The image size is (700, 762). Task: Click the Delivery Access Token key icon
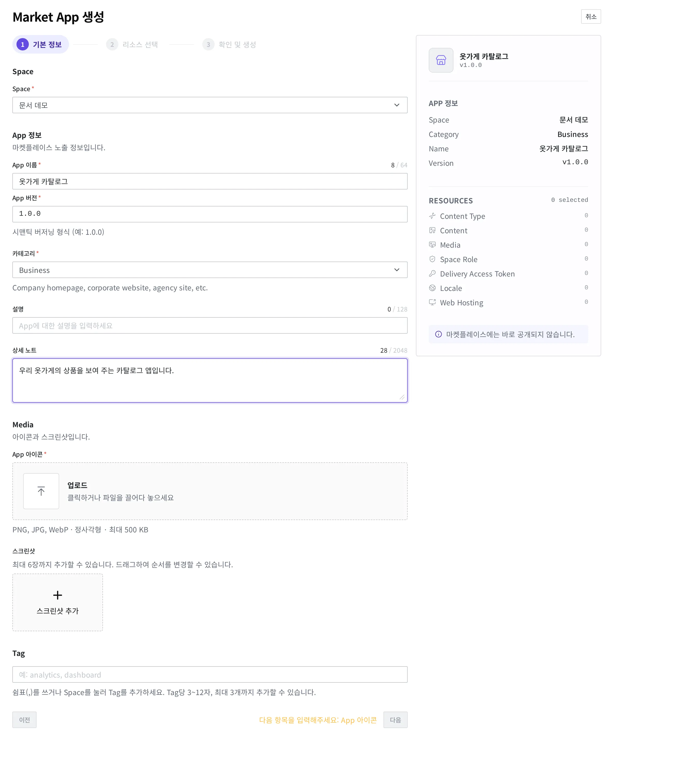[x=432, y=274]
